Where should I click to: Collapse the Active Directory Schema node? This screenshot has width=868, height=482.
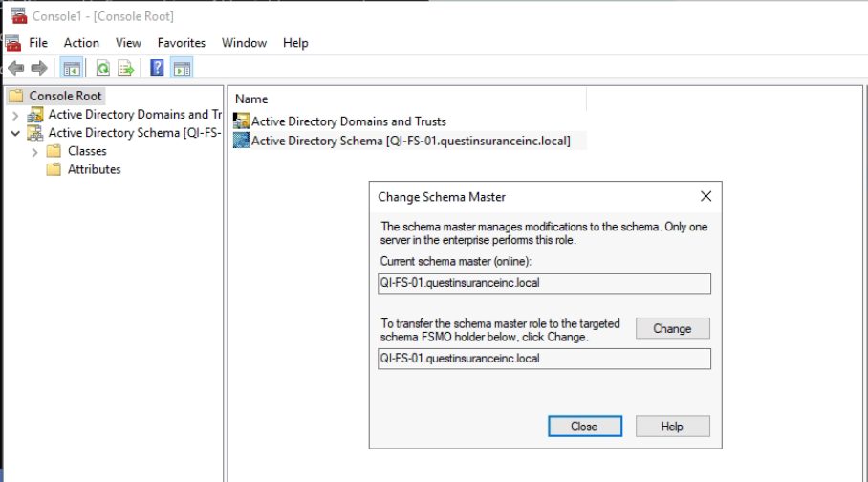pyautogui.click(x=15, y=133)
